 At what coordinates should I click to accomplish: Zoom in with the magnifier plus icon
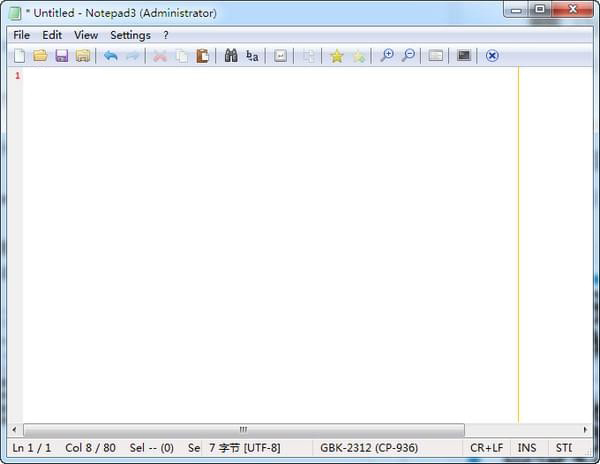pyautogui.click(x=386, y=56)
